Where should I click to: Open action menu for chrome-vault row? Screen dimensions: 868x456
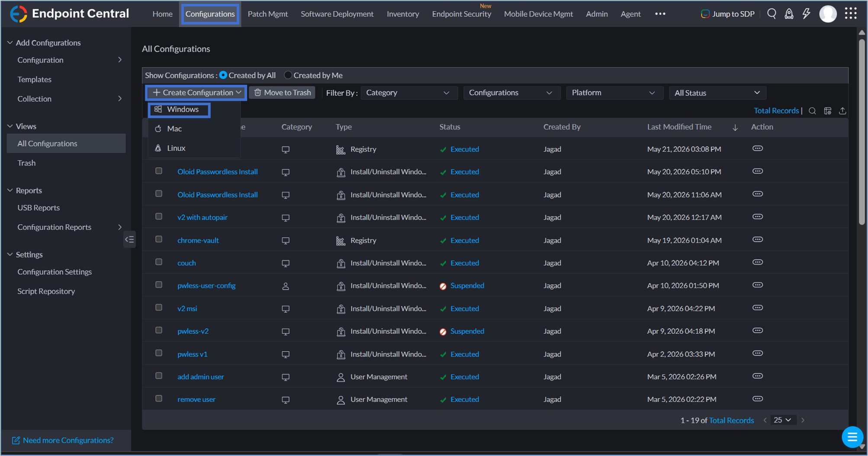click(x=757, y=239)
